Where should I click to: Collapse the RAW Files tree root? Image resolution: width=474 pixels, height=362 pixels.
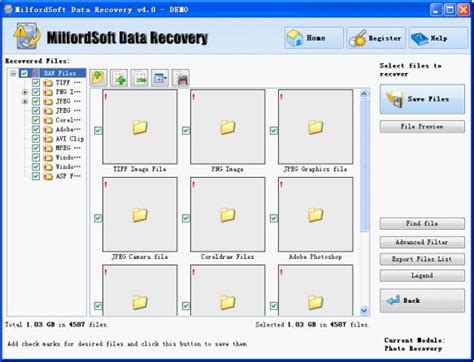tap(13, 73)
